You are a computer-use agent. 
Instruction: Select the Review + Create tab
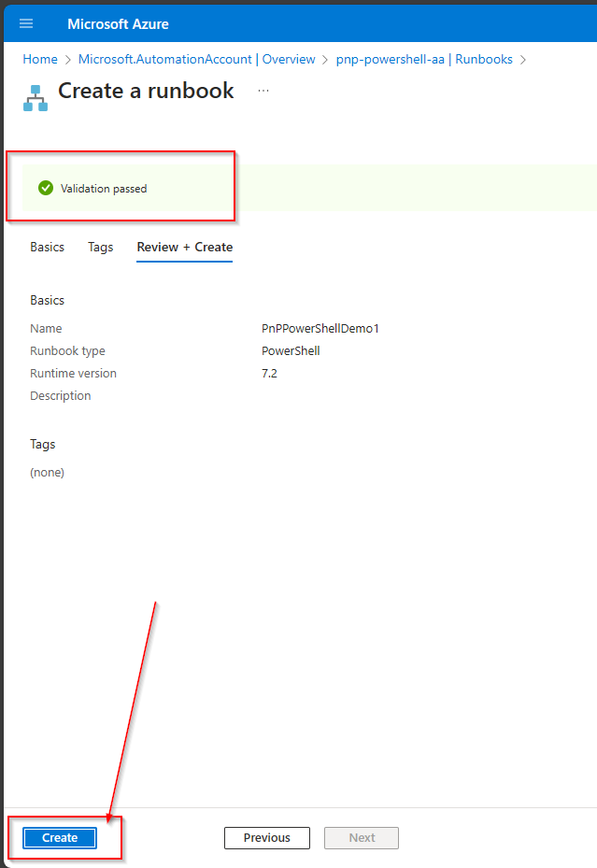click(185, 247)
